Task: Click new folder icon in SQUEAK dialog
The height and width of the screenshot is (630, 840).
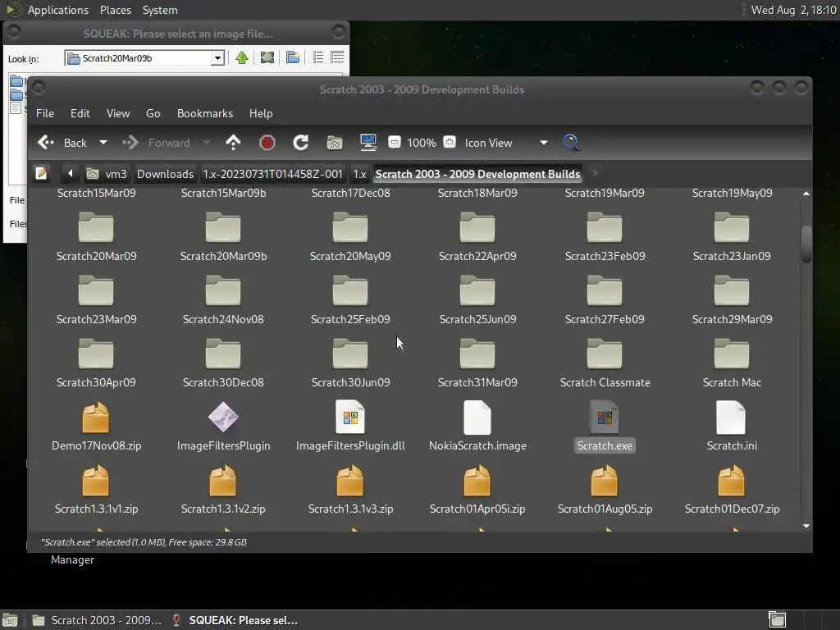Action: point(293,57)
